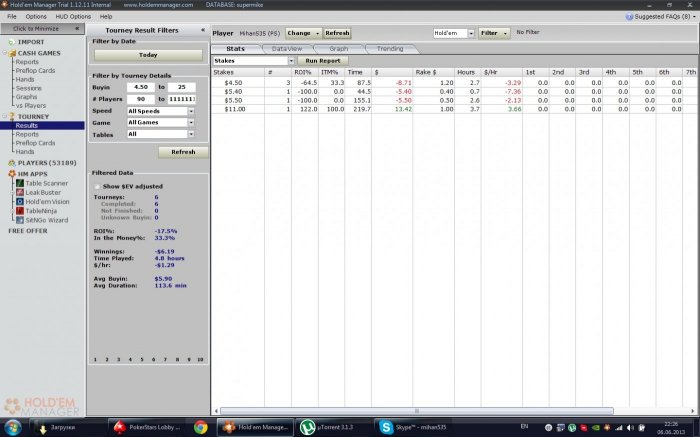Switch to µTorrent taskbar window
Screen dimensions: 700x437
[332, 427]
